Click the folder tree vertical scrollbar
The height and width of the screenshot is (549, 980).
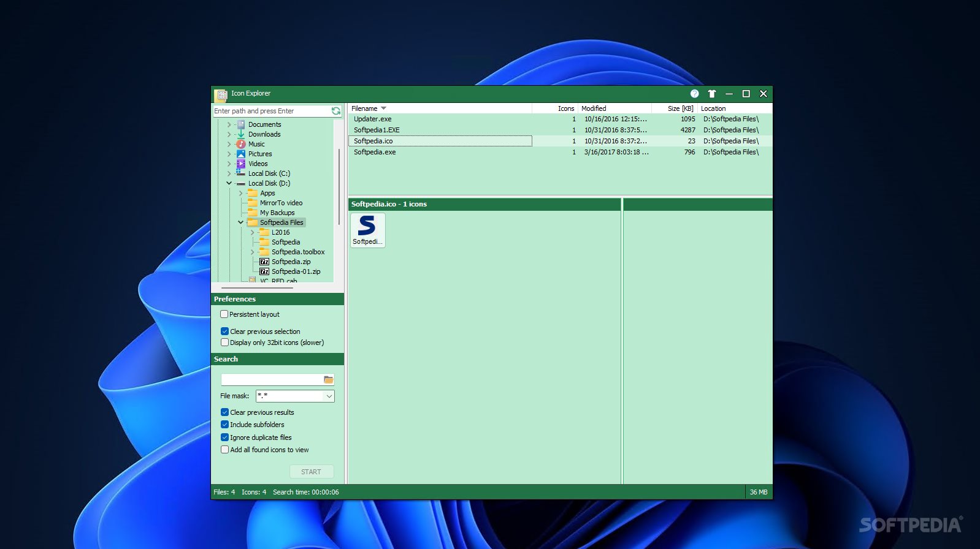point(339,186)
